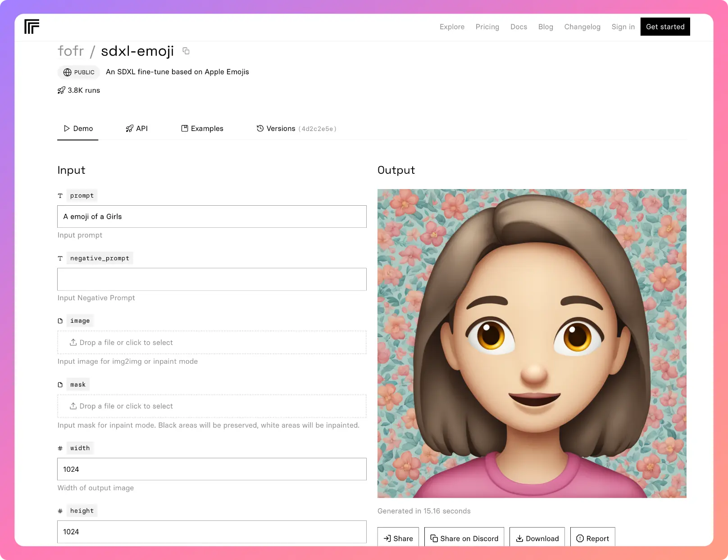Click Get started button
The image size is (728, 560).
665,27
